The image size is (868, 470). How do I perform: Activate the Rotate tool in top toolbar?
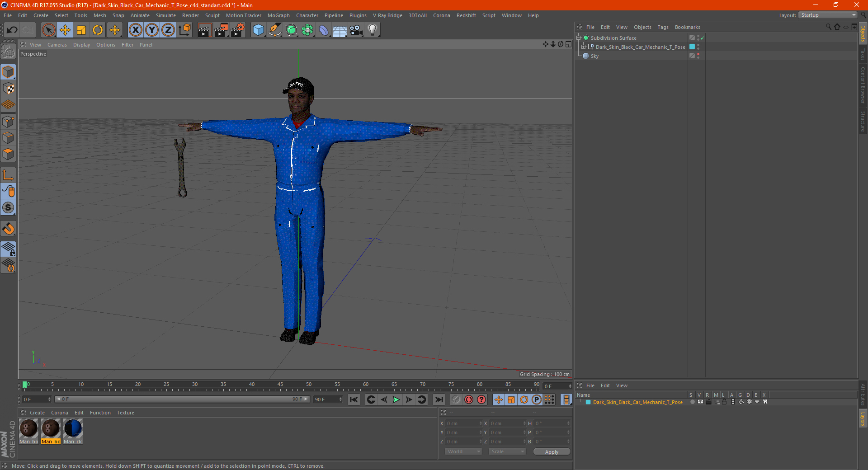98,30
